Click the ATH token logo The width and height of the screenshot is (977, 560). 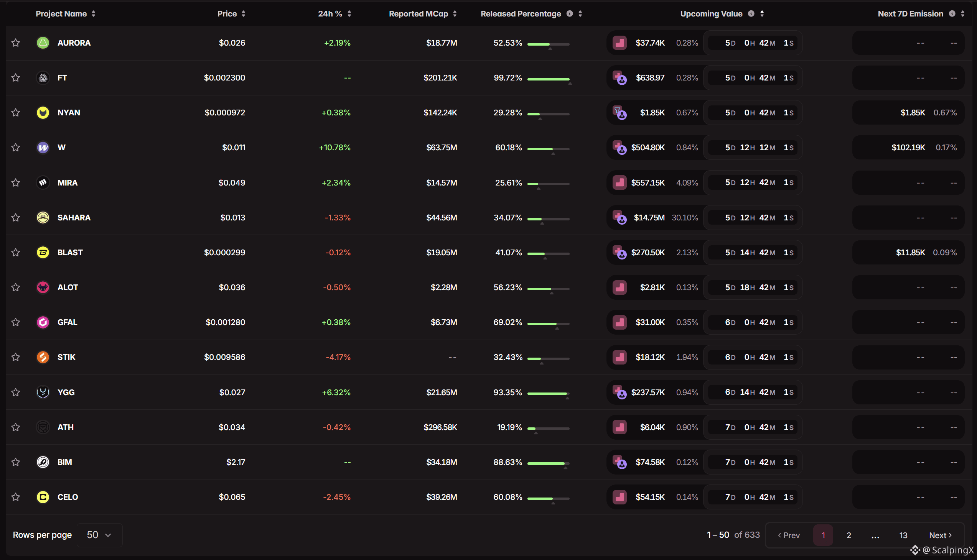[43, 427]
